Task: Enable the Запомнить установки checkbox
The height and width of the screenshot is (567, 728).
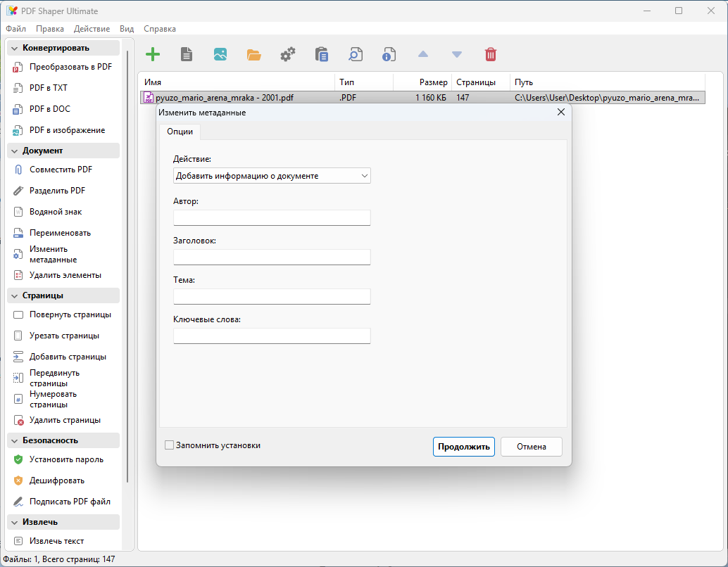Action: click(x=169, y=445)
